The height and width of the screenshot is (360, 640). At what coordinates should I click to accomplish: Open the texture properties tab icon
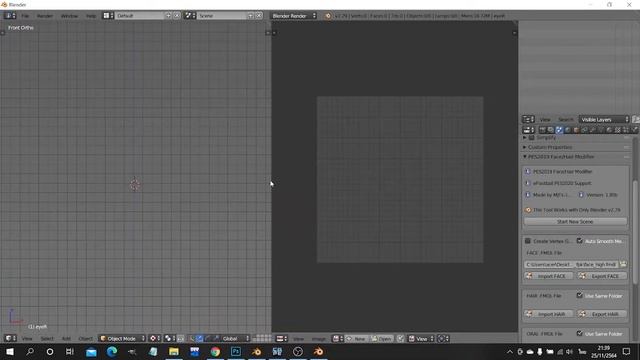[618, 130]
